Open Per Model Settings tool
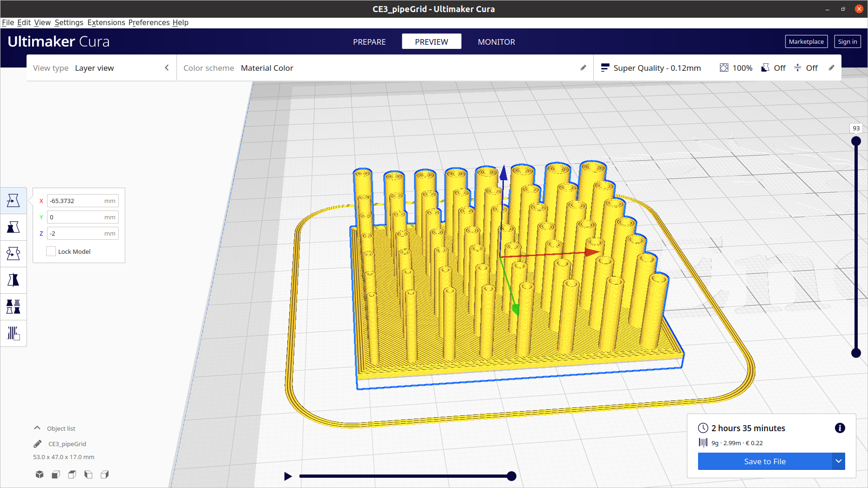 [13, 307]
